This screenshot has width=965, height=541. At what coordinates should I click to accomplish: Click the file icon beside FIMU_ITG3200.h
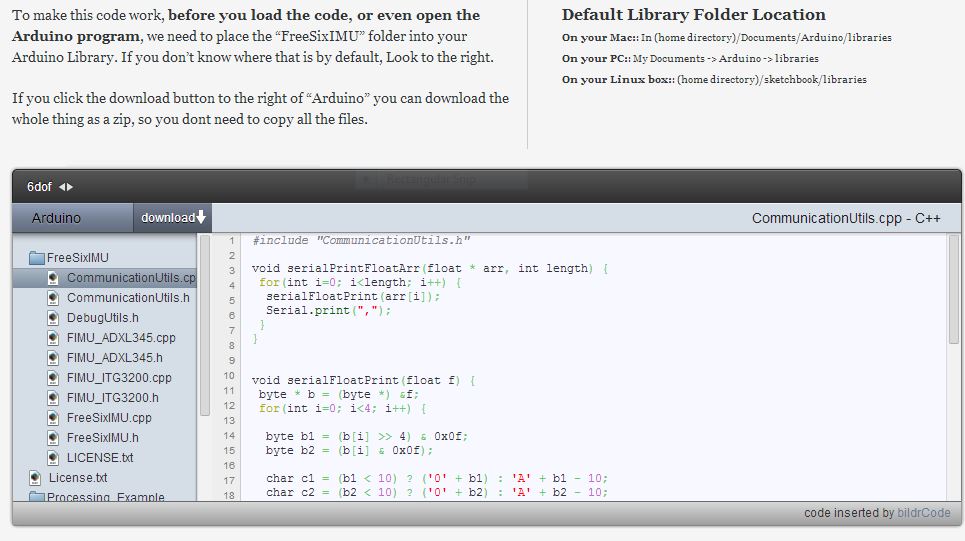point(54,398)
